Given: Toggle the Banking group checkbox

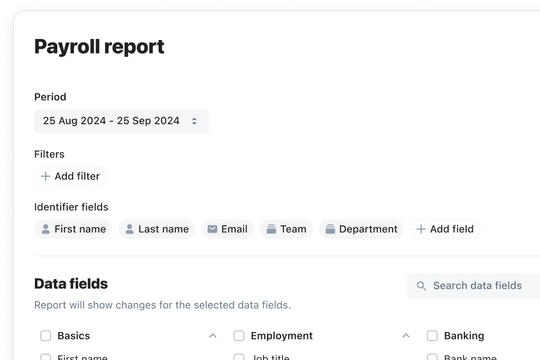Looking at the screenshot, I should 432,336.
